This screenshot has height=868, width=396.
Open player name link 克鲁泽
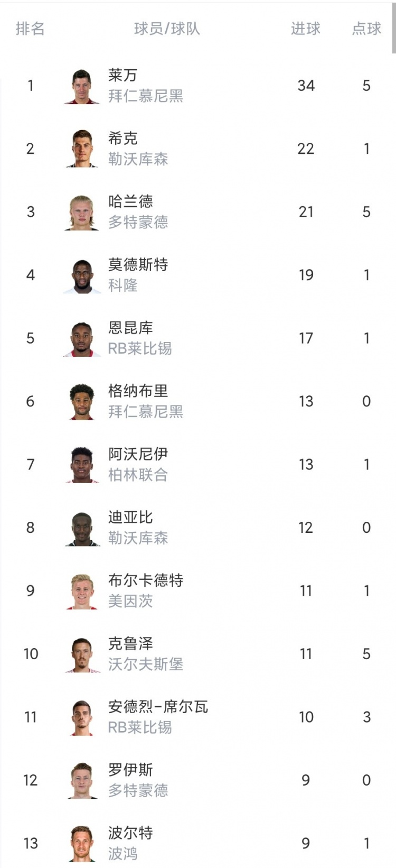(x=130, y=643)
